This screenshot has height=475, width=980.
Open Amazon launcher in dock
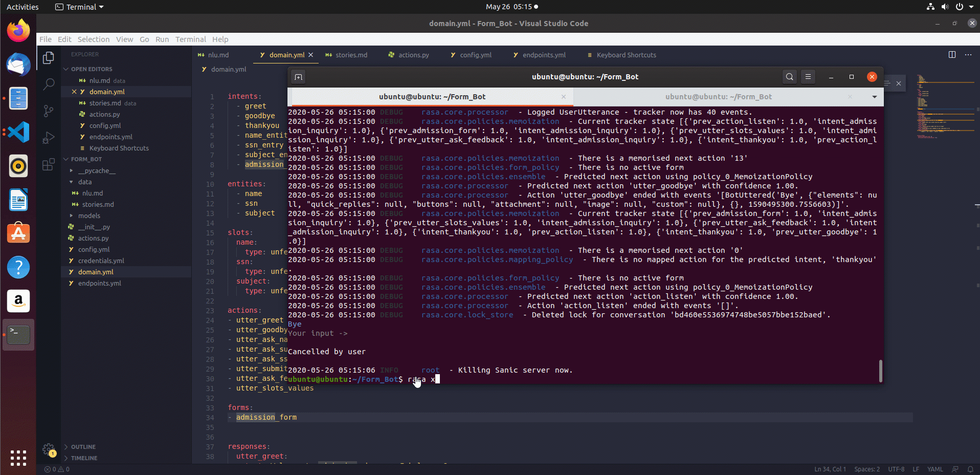18,301
